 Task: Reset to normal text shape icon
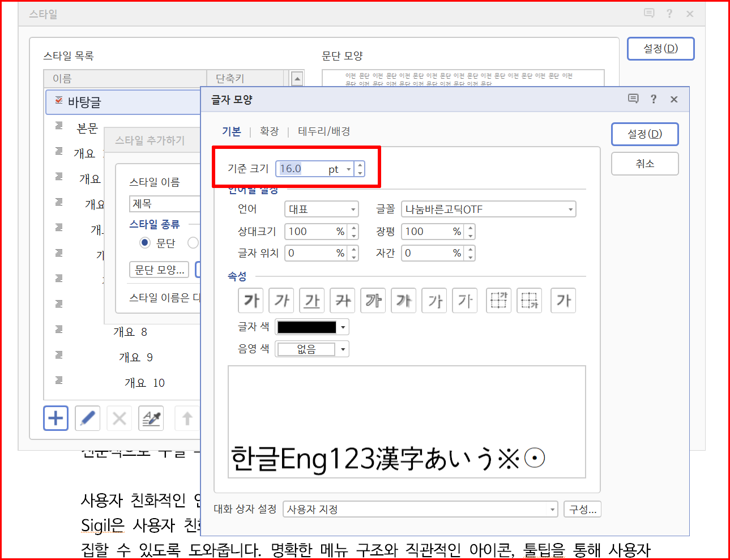(x=563, y=301)
